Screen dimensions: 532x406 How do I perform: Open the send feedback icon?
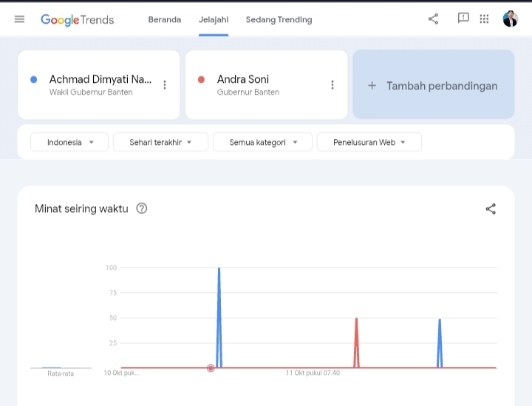tap(463, 18)
